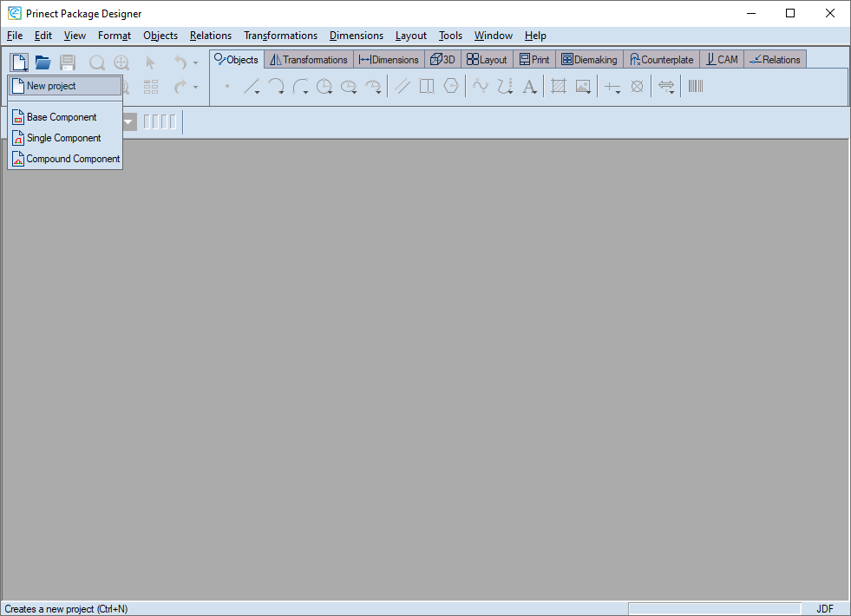Click the magnifier zoom icon
The height and width of the screenshot is (616, 851).
point(97,62)
